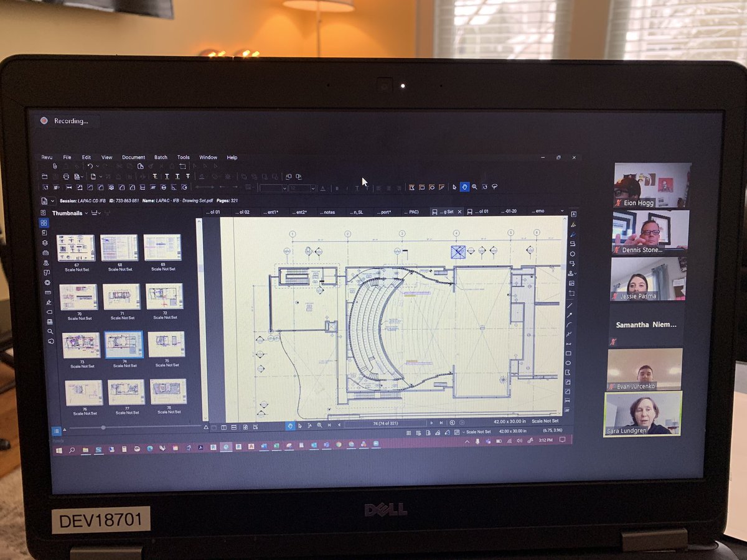The height and width of the screenshot is (560, 747).
Task: Close the '...g Set' document tab
Action: 459,211
